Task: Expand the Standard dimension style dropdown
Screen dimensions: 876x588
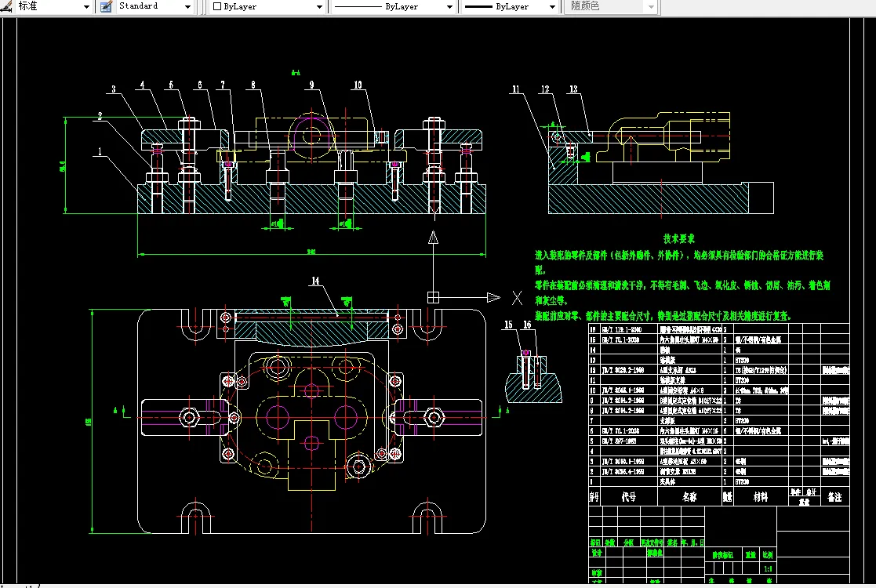Action: point(187,6)
